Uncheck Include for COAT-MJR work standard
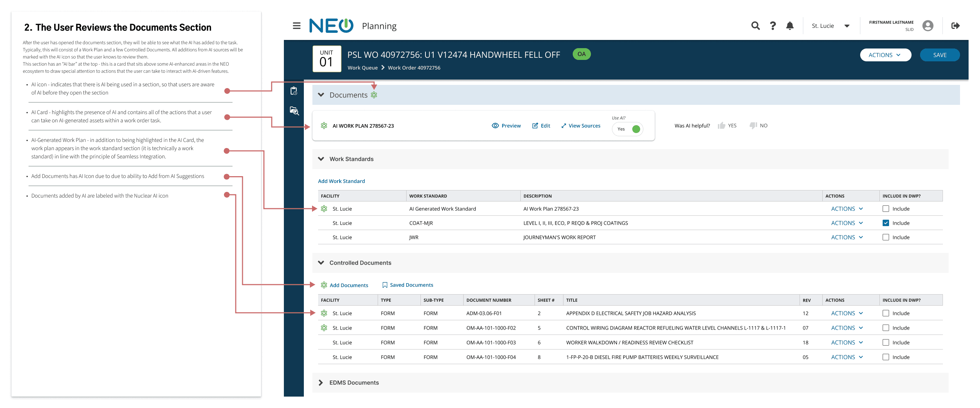This screenshot has width=980, height=408. point(885,223)
